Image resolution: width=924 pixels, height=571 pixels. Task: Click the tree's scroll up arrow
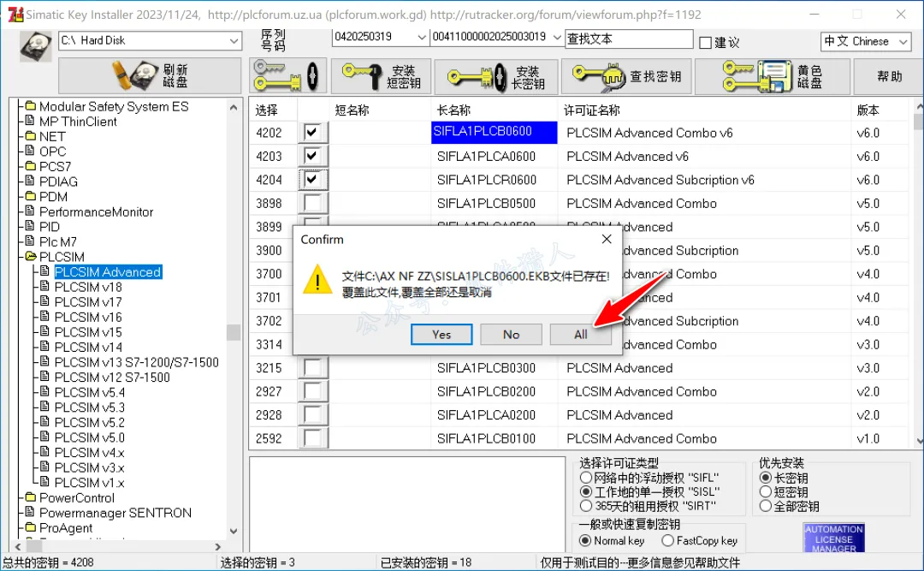coord(234,107)
